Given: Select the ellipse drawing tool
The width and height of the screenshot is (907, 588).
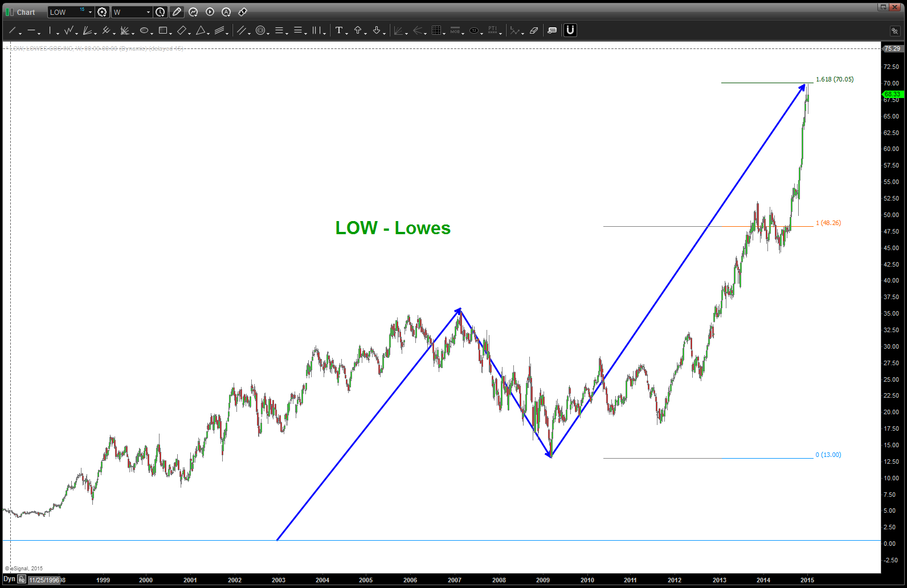Looking at the screenshot, I should (144, 31).
